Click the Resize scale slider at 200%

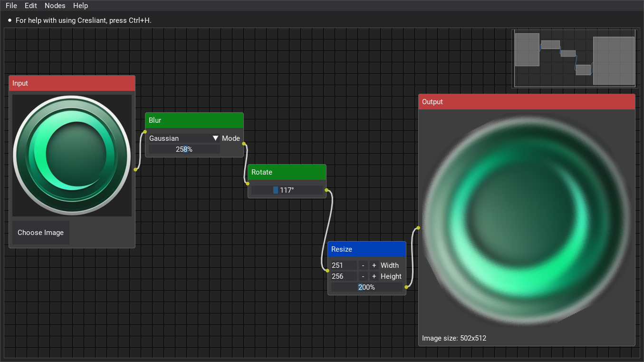coord(366,287)
